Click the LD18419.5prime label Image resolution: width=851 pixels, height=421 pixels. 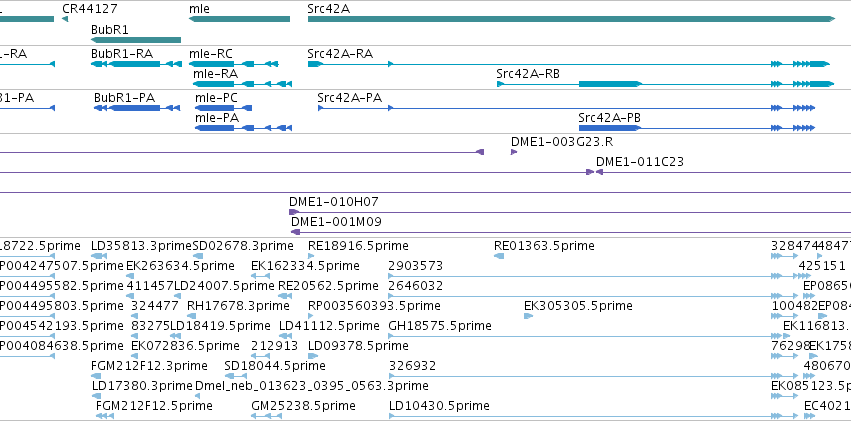(220, 326)
